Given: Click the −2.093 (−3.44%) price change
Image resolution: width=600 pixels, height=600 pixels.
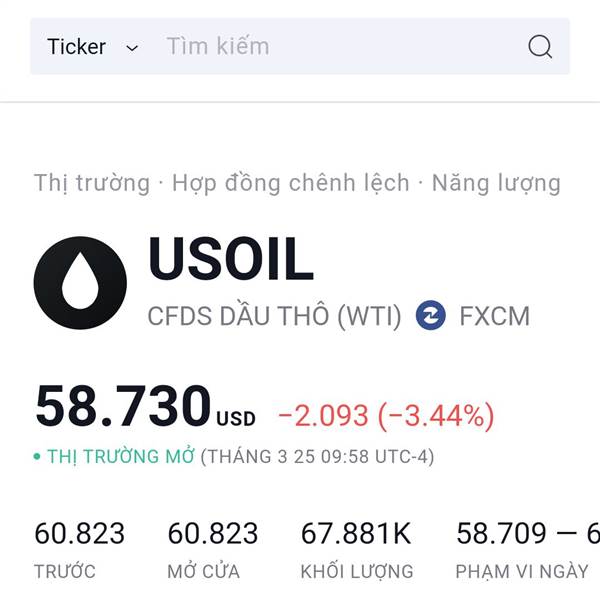Looking at the screenshot, I should tap(386, 416).
